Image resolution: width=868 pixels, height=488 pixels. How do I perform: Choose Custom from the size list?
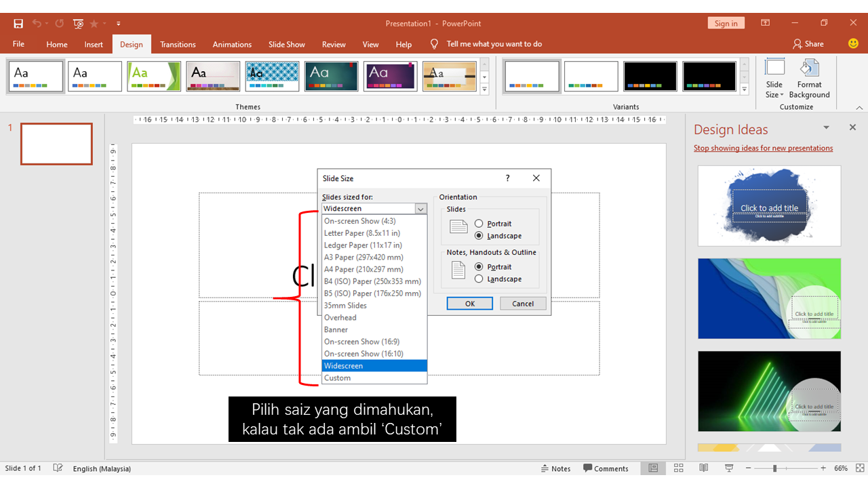pyautogui.click(x=374, y=378)
